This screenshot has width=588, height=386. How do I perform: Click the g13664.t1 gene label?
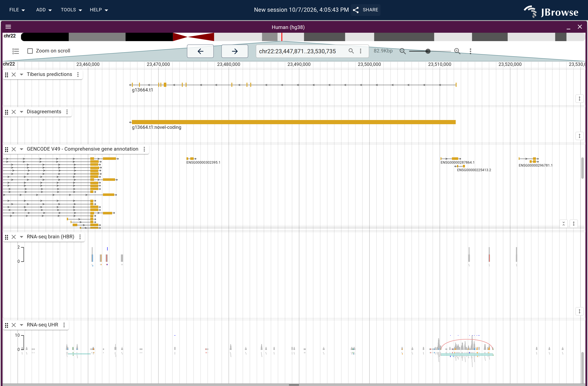[x=143, y=90]
